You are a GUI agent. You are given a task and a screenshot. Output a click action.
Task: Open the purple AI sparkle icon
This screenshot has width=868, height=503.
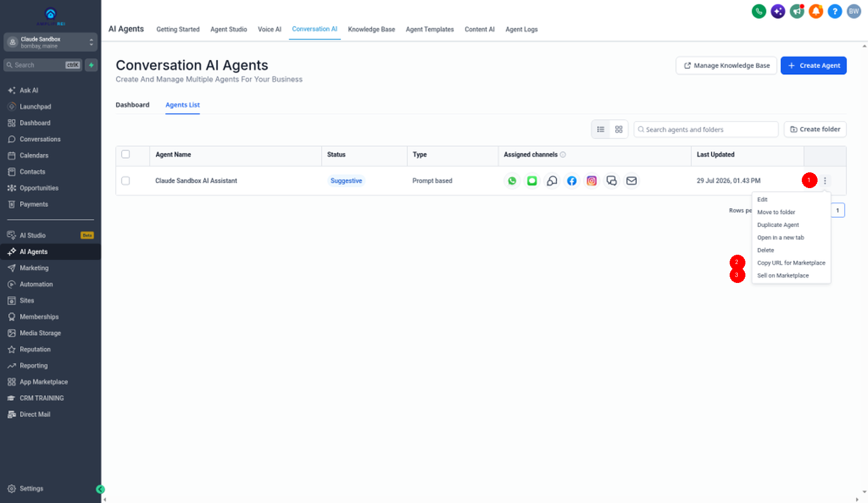pos(778,11)
